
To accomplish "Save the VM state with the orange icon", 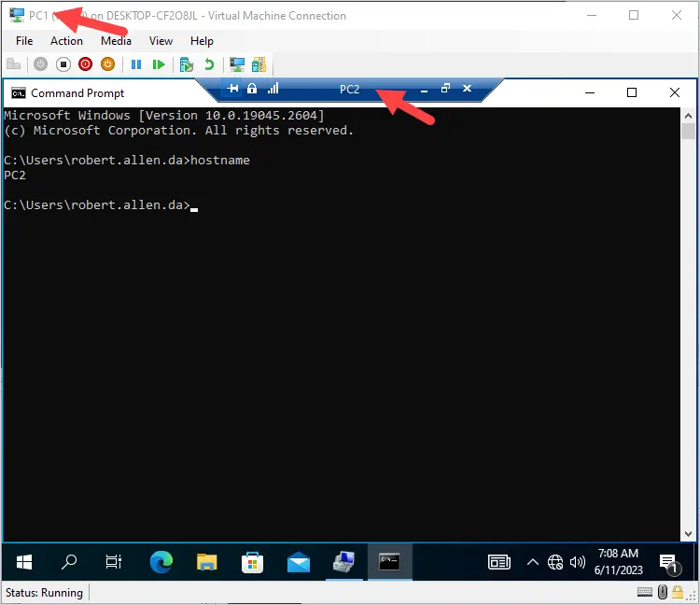I will click(107, 64).
